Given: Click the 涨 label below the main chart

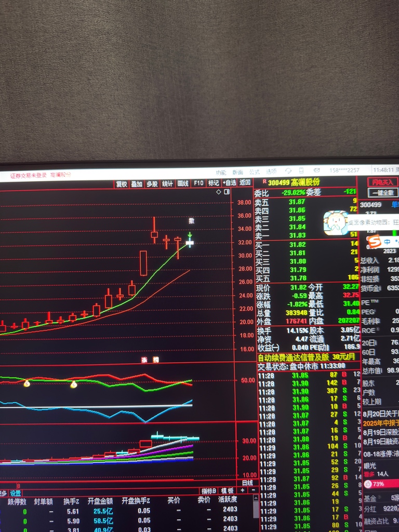Looking at the screenshot, I should (x=144, y=360).
